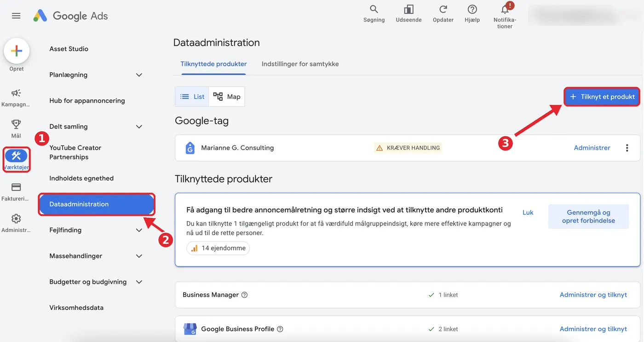
Task: Click Luk to dismiss the suggestion
Action: [528, 212]
